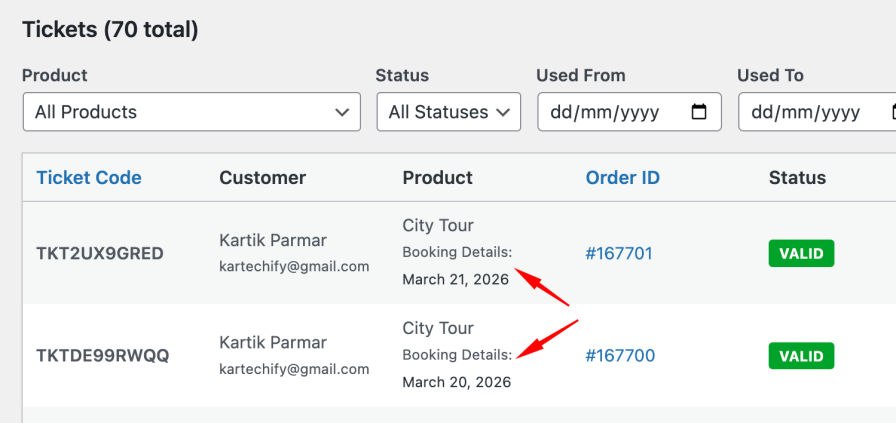Click March 20, 2026 booking date
This screenshot has width=896, height=423.
coord(456,382)
